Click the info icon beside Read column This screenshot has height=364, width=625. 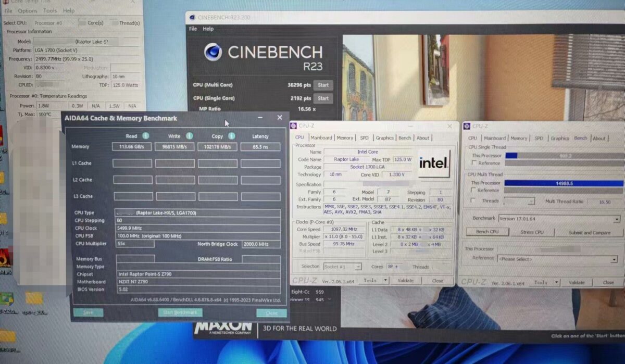point(145,136)
